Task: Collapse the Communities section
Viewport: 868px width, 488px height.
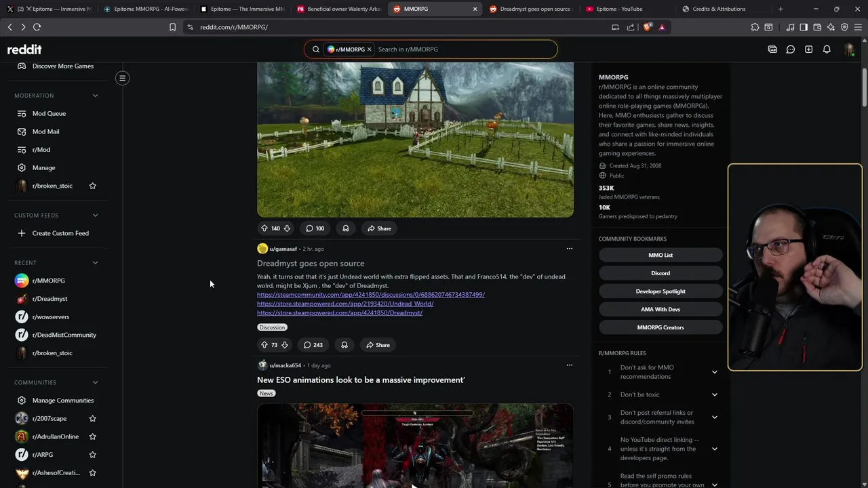Action: pos(95,382)
